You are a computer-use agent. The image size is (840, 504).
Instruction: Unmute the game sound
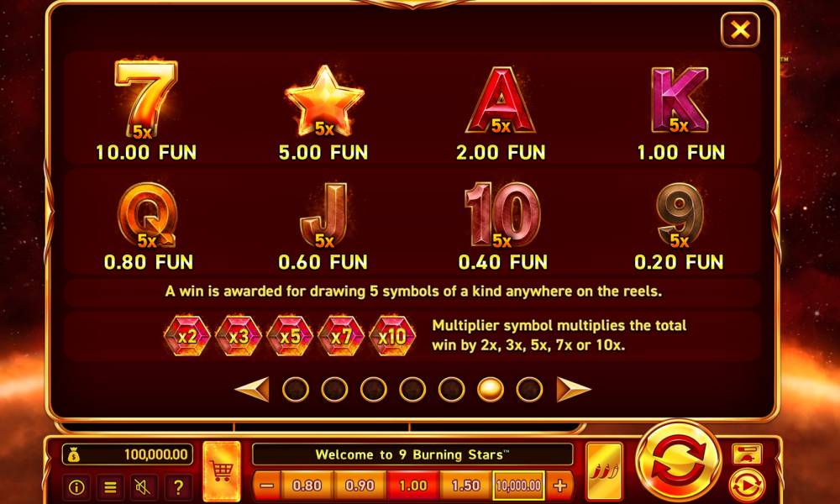(144, 487)
